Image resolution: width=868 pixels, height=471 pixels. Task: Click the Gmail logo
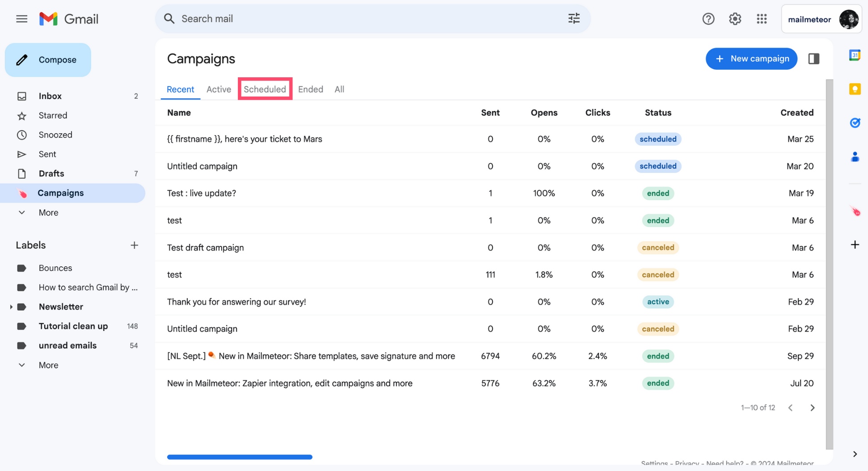(x=69, y=19)
